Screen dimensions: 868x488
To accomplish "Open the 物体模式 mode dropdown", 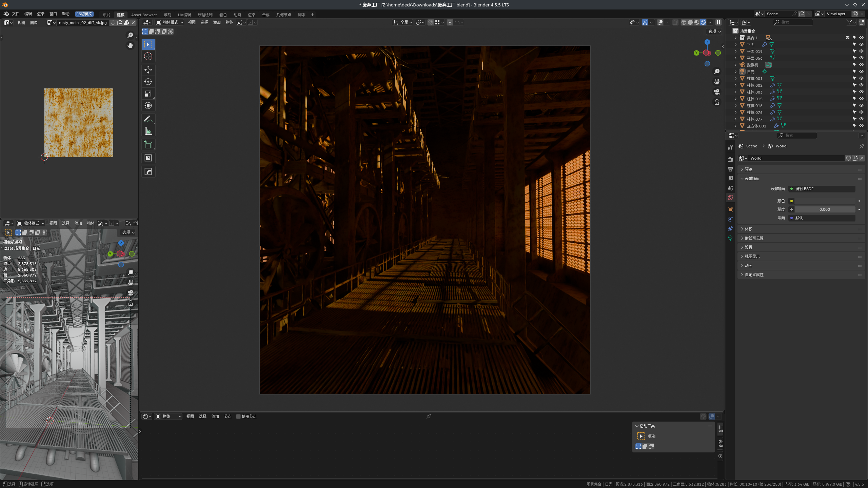I will point(170,22).
